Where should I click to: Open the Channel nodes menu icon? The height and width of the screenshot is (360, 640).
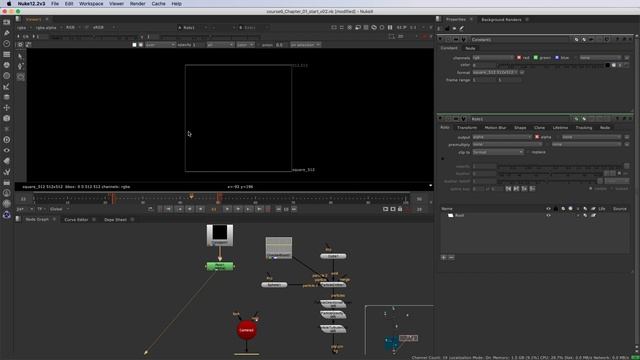pos(7,54)
